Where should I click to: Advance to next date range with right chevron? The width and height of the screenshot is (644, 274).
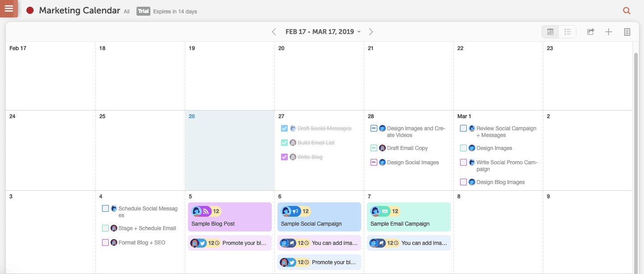(x=371, y=32)
